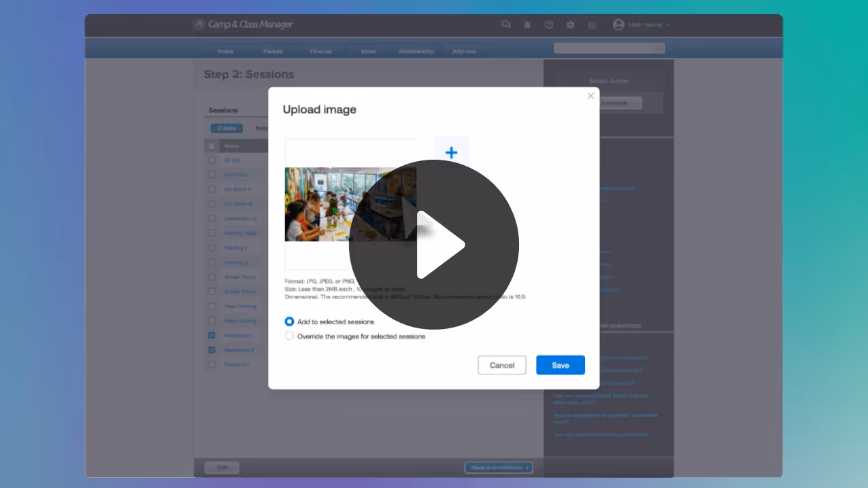This screenshot has height=488, width=868.
Task: Open the help question mark icon
Action: (x=549, y=24)
